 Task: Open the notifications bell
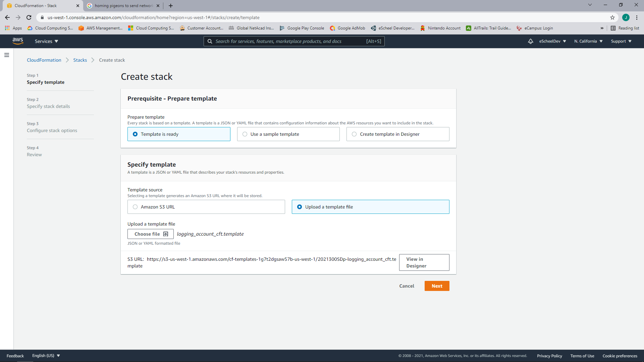pos(530,41)
